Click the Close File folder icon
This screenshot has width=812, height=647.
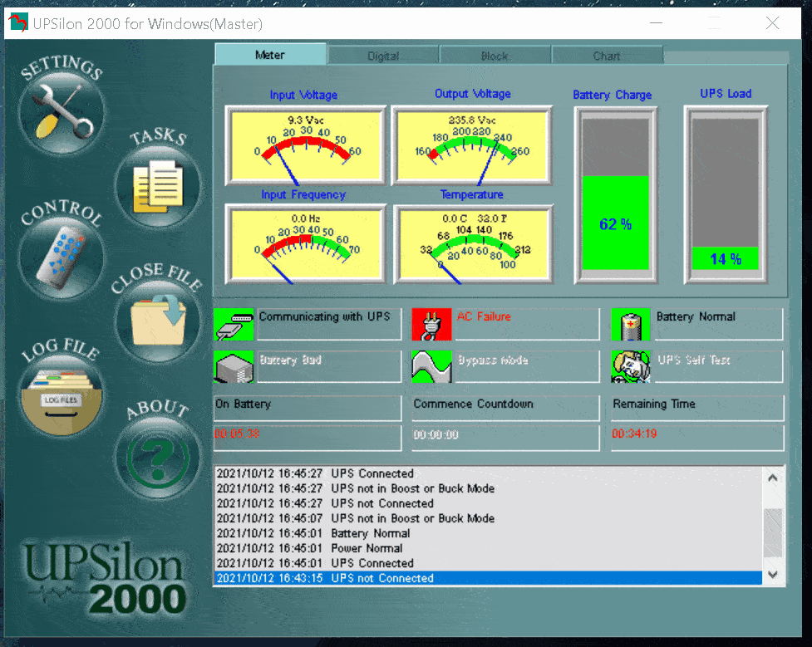click(x=158, y=320)
